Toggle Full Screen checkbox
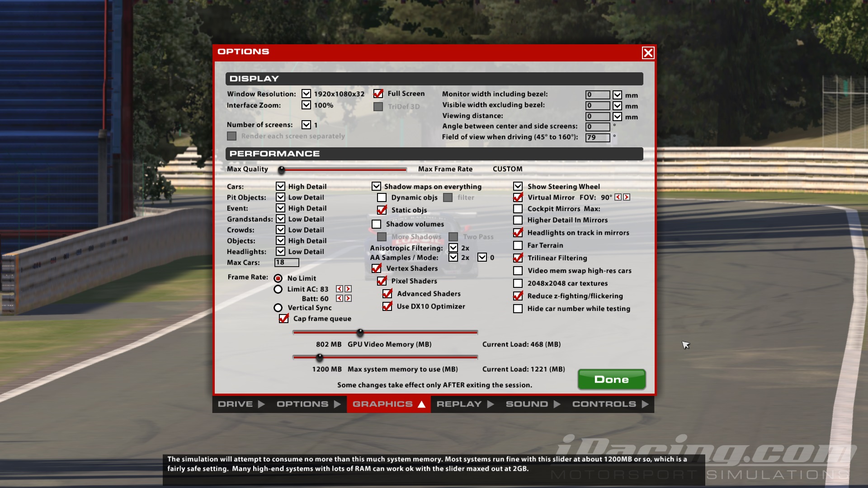868x488 pixels. (378, 94)
